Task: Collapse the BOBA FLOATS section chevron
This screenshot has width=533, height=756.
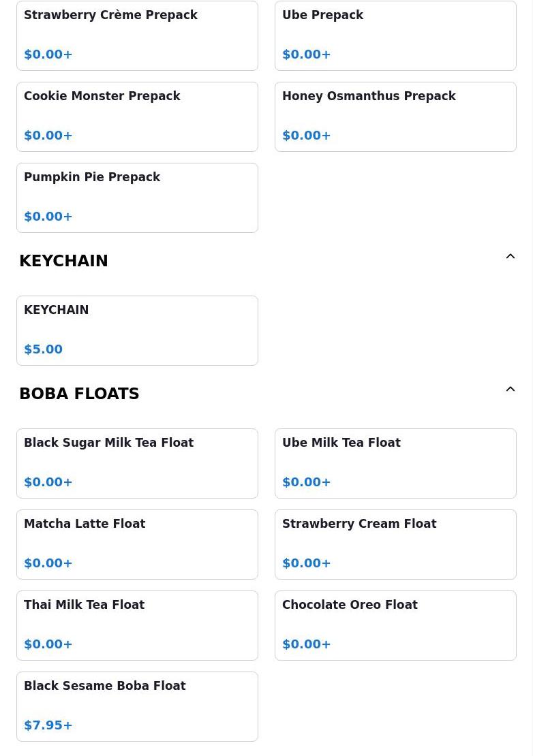Action: tap(510, 390)
